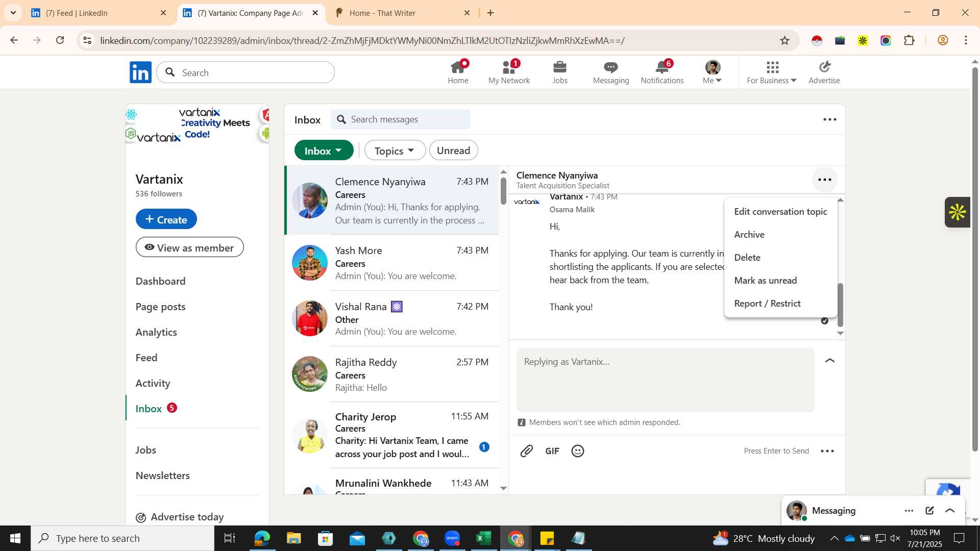Select Mark as unread
The width and height of the screenshot is (980, 551).
pos(780,281)
